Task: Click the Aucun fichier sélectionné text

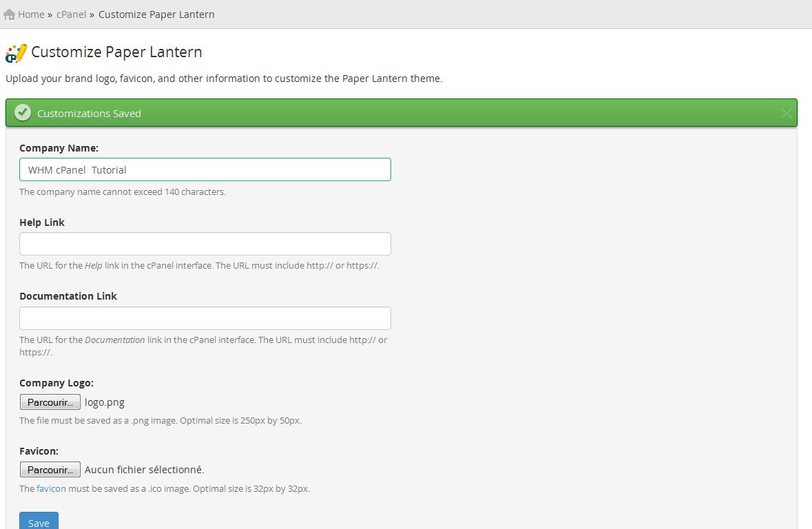Action: pyautogui.click(x=145, y=469)
